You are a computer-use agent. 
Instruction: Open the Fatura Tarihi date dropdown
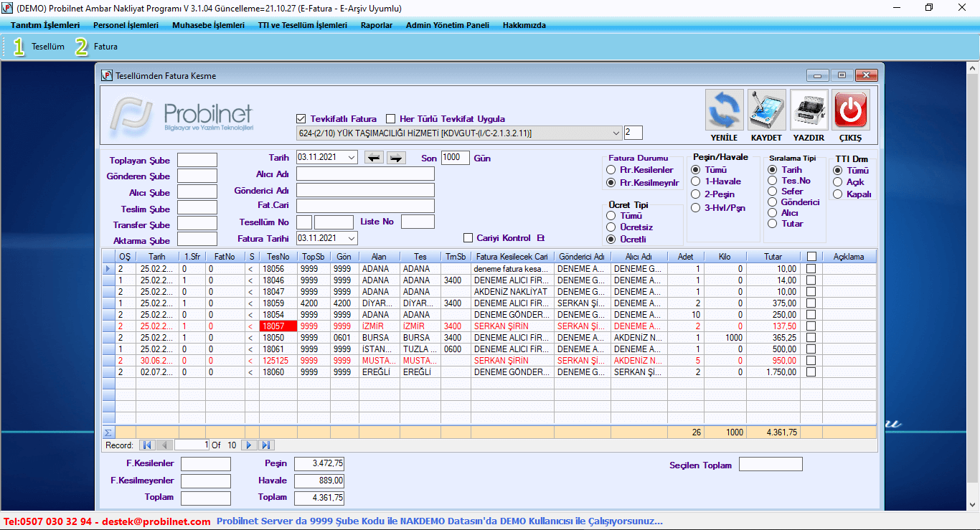tap(351, 238)
